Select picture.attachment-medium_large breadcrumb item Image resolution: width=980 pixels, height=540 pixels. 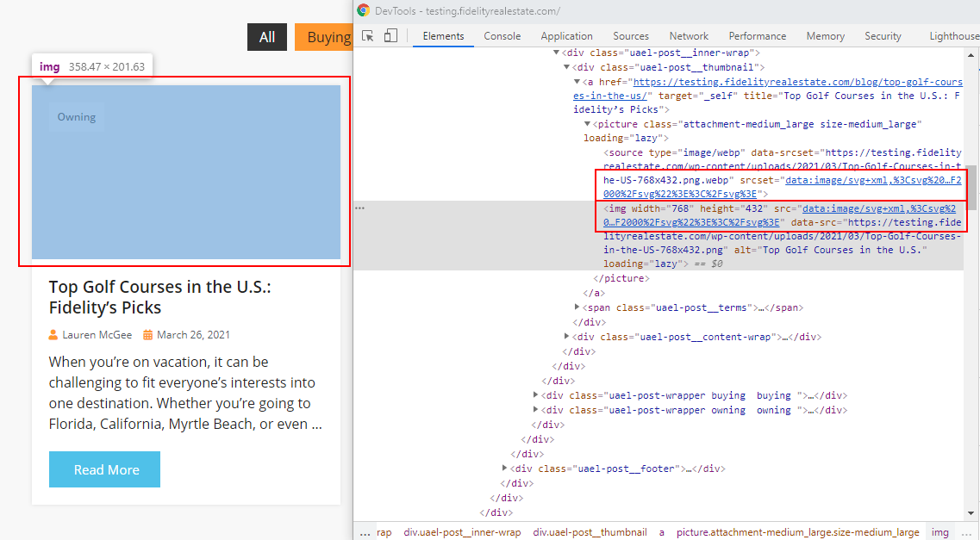pyautogui.click(x=797, y=532)
